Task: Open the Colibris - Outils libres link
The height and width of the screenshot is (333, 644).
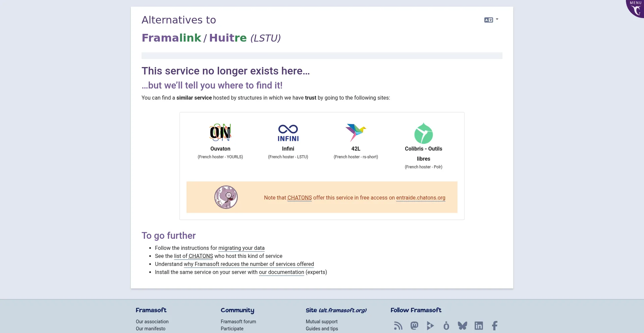Action: [424, 154]
